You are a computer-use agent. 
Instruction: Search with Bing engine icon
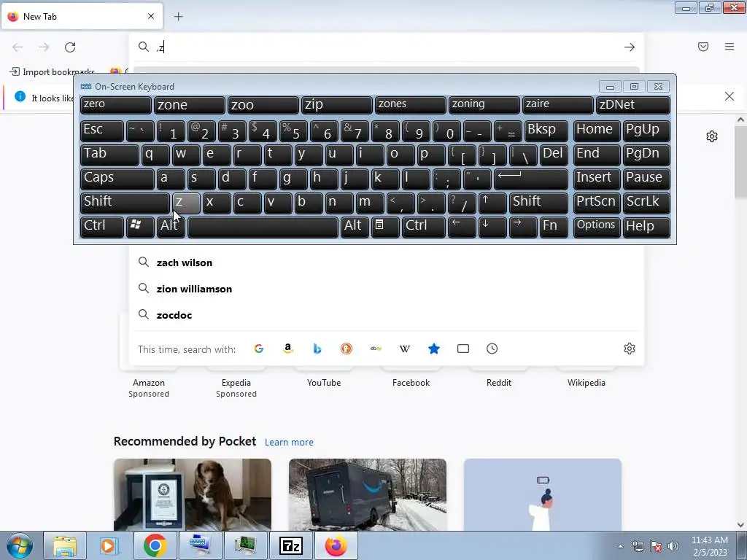point(317,349)
